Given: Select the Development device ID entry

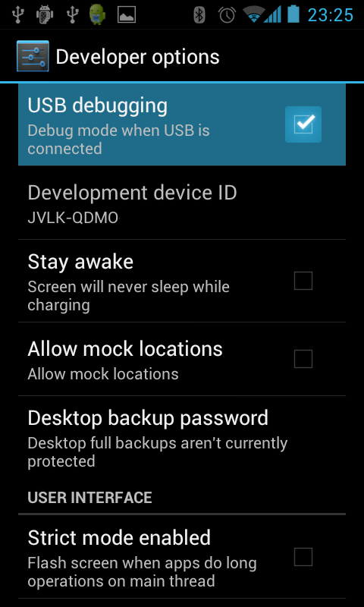Looking at the screenshot, I should pyautogui.click(x=182, y=203).
